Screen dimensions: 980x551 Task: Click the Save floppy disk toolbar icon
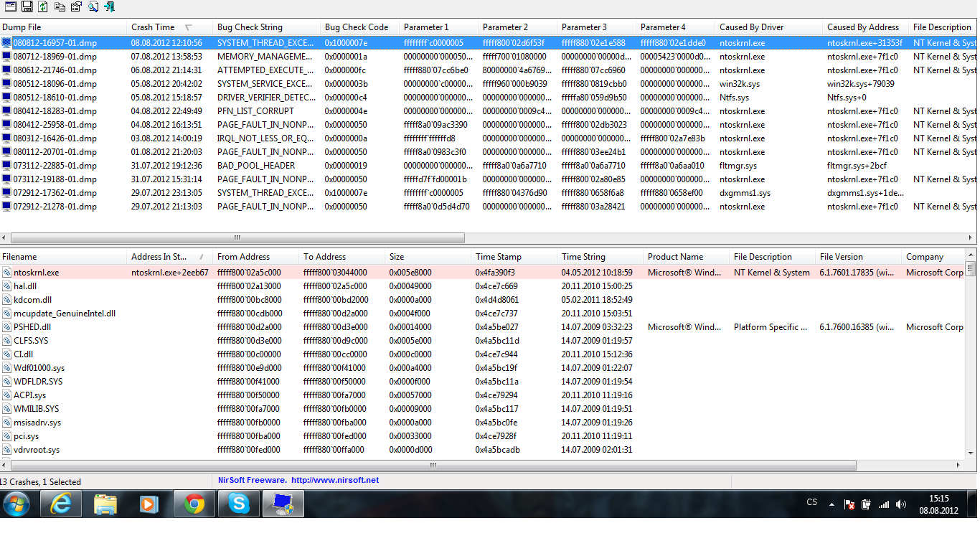click(27, 6)
